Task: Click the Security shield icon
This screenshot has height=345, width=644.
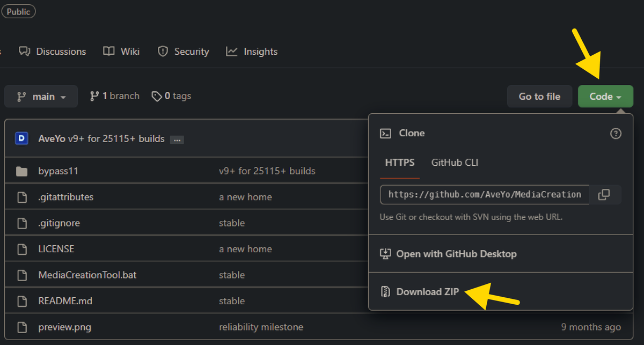Action: tap(163, 52)
